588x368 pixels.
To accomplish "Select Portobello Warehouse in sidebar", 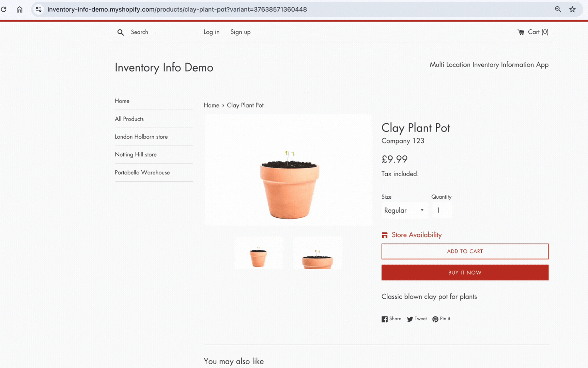I will [x=142, y=172].
